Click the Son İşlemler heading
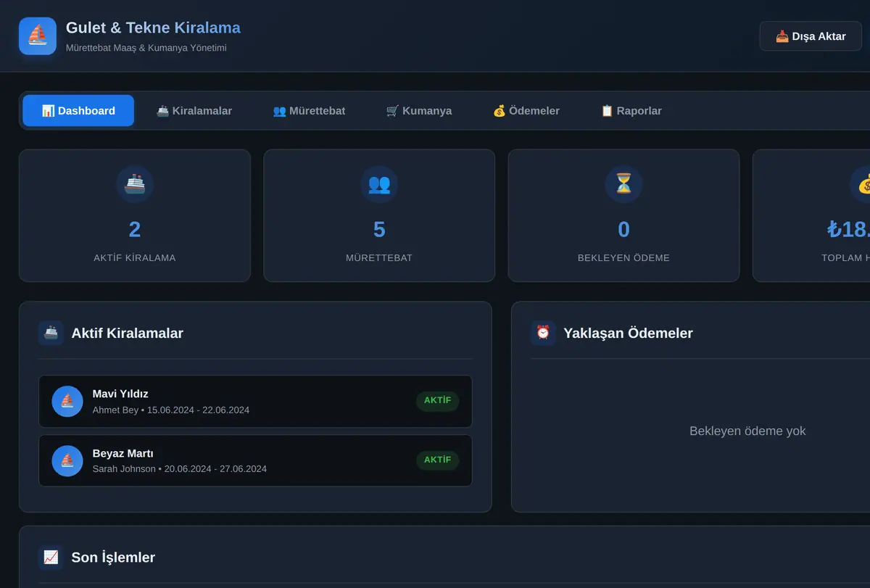This screenshot has width=870, height=588. pyautogui.click(x=113, y=558)
